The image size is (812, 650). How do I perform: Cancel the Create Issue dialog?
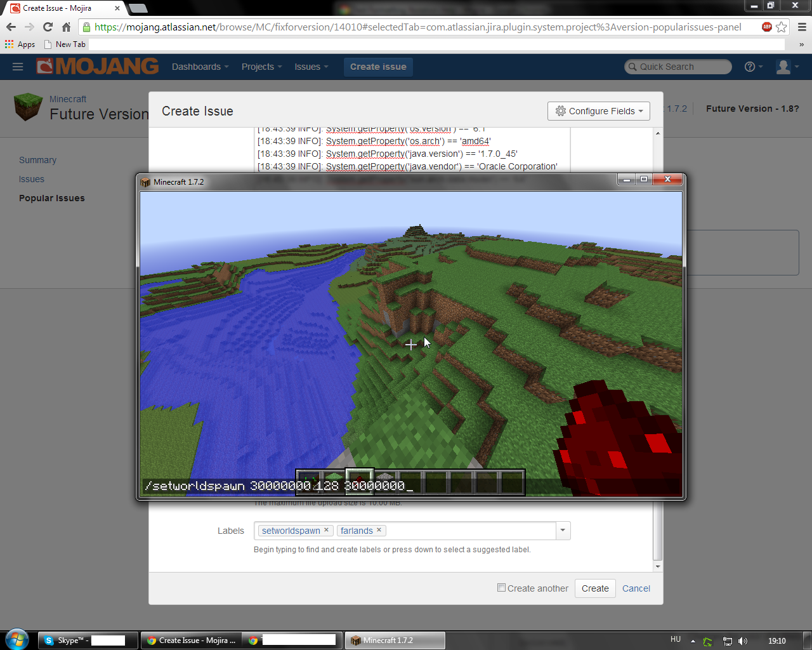coord(636,588)
